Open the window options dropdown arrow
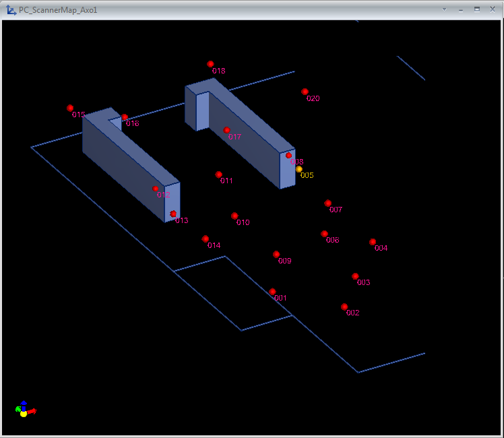This screenshot has height=438, width=504. pos(445,9)
